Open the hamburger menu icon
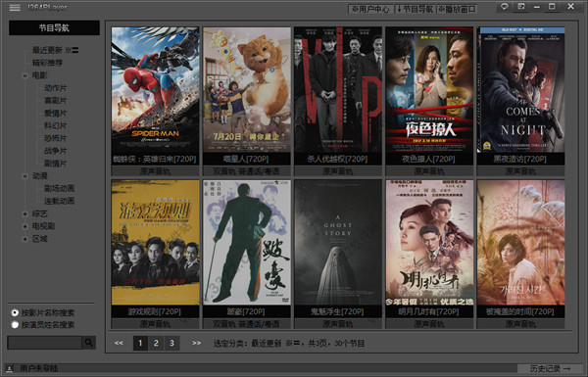 [x=15, y=7]
